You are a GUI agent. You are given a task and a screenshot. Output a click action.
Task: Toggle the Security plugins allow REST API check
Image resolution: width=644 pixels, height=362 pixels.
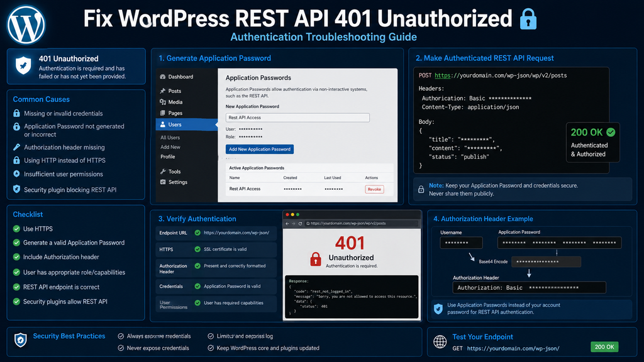coord(16,301)
